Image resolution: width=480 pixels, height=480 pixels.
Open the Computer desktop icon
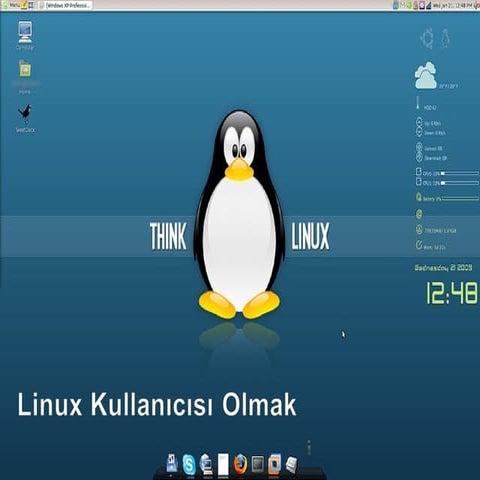click(x=25, y=33)
